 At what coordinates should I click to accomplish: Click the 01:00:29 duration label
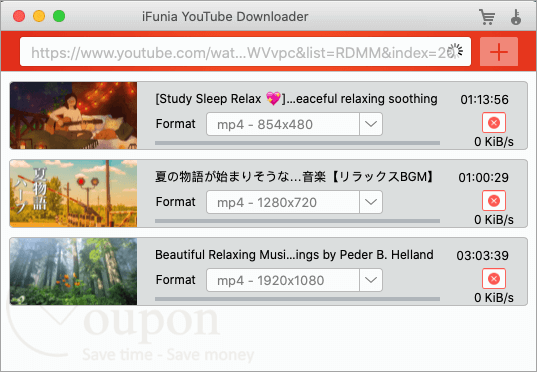coord(484,177)
